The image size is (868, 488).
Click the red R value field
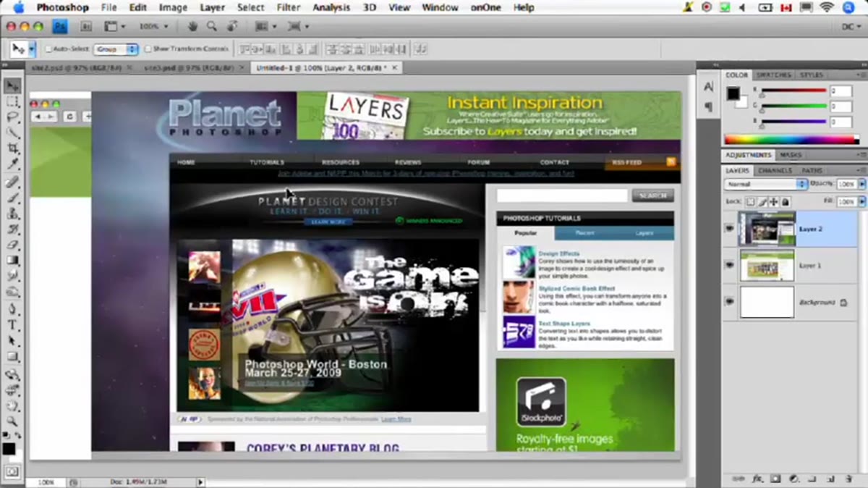[x=841, y=91]
